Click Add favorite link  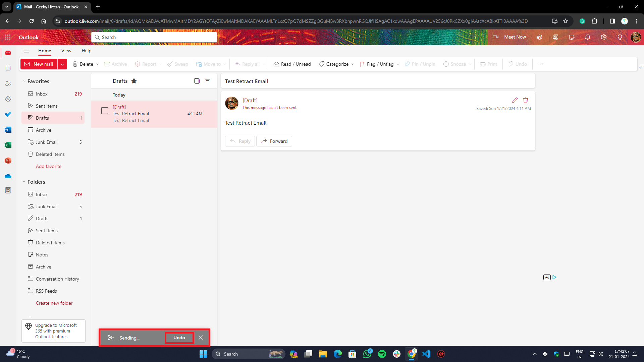point(49,166)
